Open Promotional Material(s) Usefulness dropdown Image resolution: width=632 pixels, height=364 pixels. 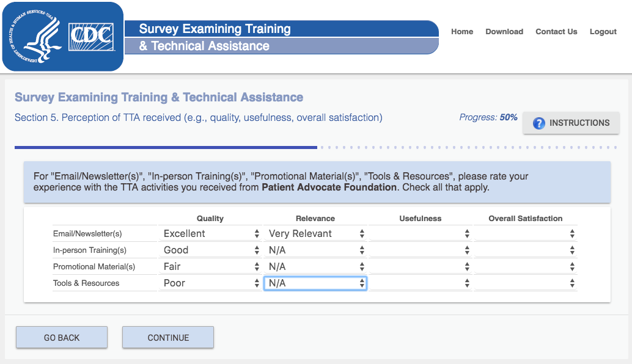(421, 266)
